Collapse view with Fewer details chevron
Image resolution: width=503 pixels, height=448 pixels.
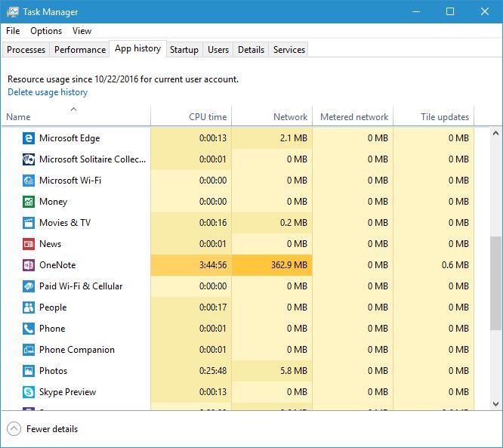pyautogui.click(x=14, y=429)
